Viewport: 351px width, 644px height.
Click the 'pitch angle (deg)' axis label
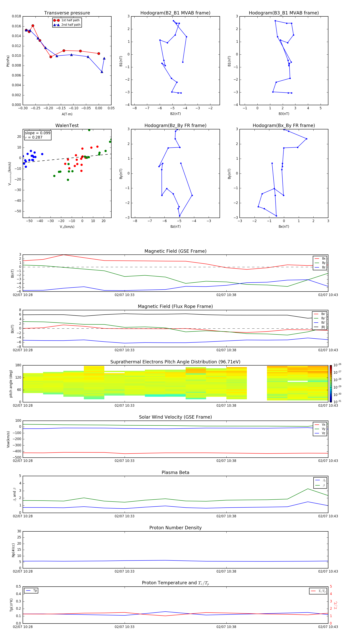click(11, 384)
